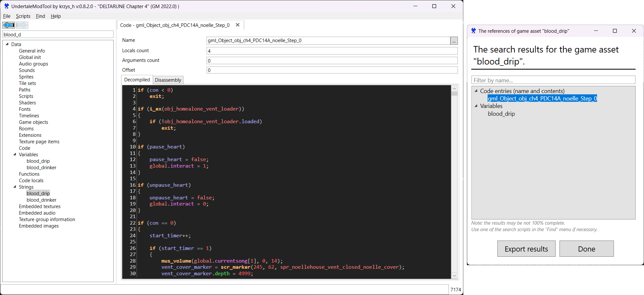Focus the Filter by name field
The image size is (644, 295).
553,80
